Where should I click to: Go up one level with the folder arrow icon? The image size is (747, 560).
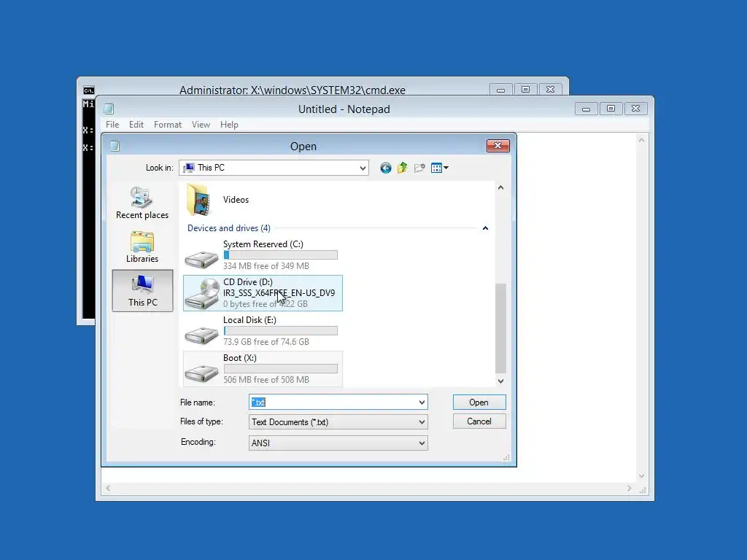click(x=403, y=168)
